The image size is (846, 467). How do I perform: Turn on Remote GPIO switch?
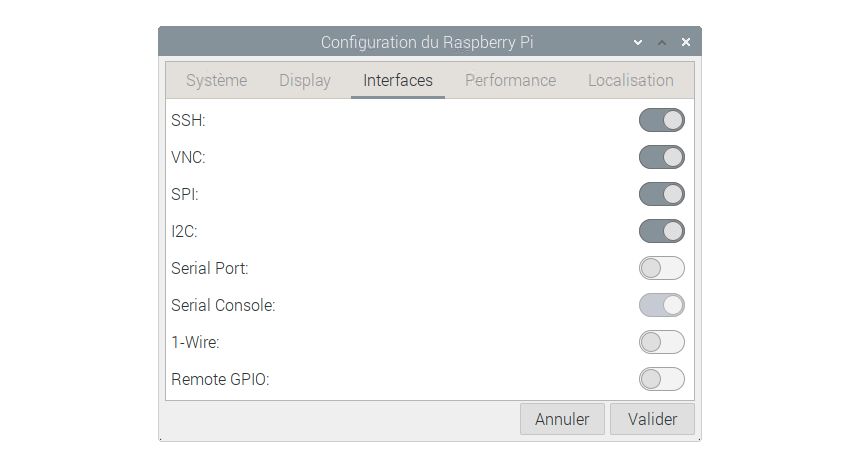(x=661, y=379)
